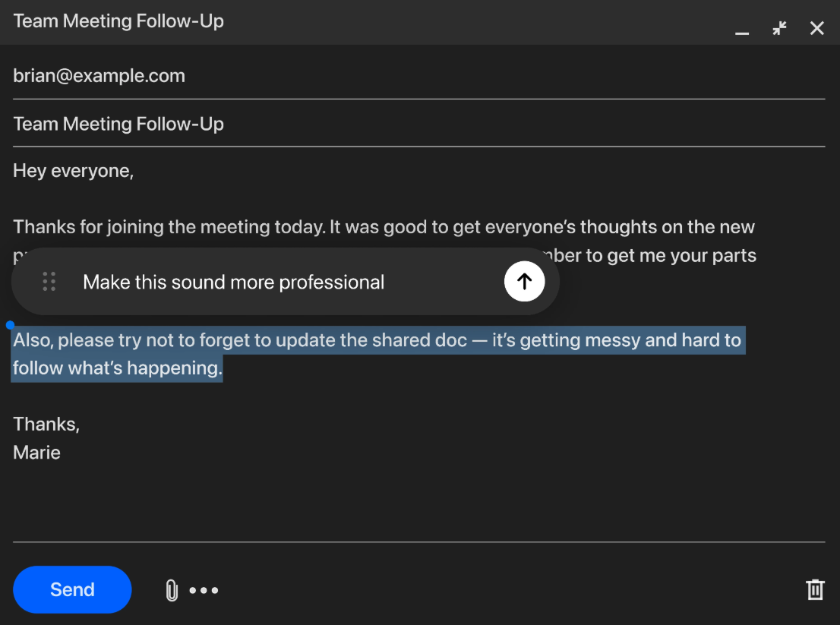
Task: Minimize the compose window
Action: (742, 30)
